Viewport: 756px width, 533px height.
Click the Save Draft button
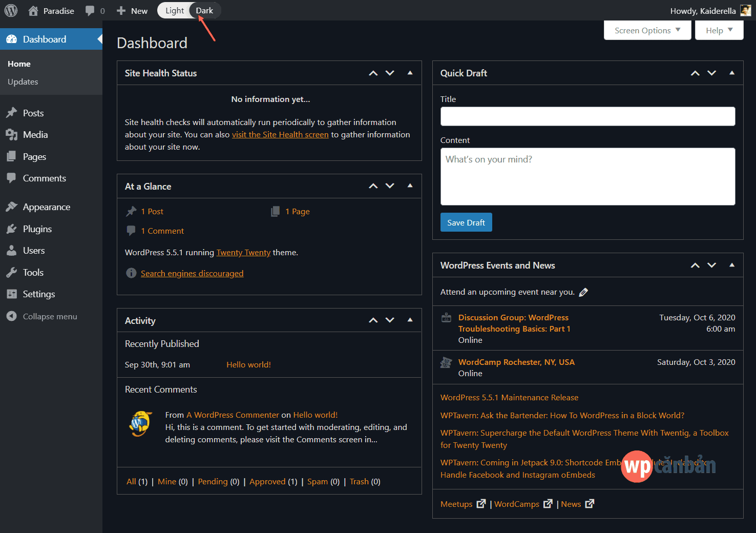coord(466,222)
